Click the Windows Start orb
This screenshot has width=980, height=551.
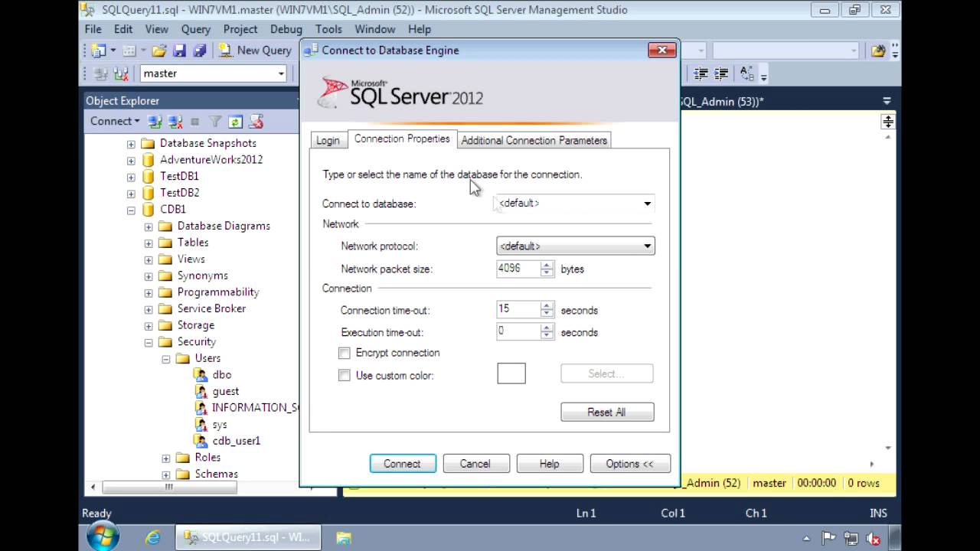pyautogui.click(x=103, y=537)
